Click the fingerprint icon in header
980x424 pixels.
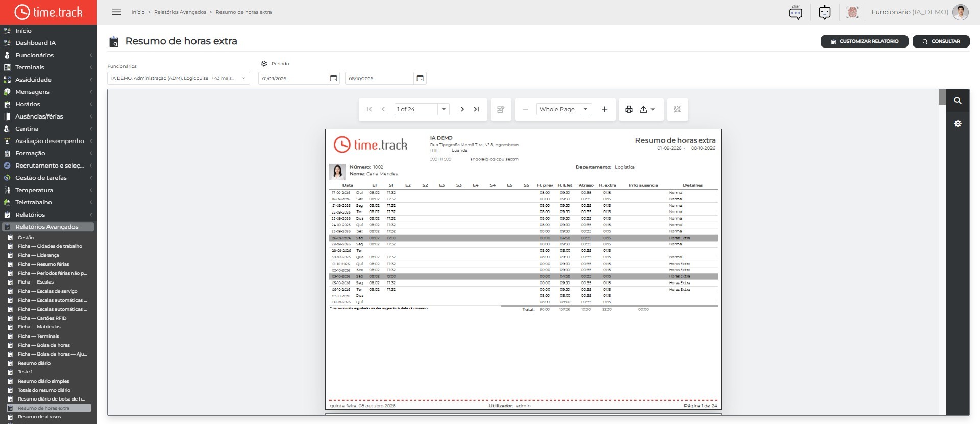[x=852, y=12]
